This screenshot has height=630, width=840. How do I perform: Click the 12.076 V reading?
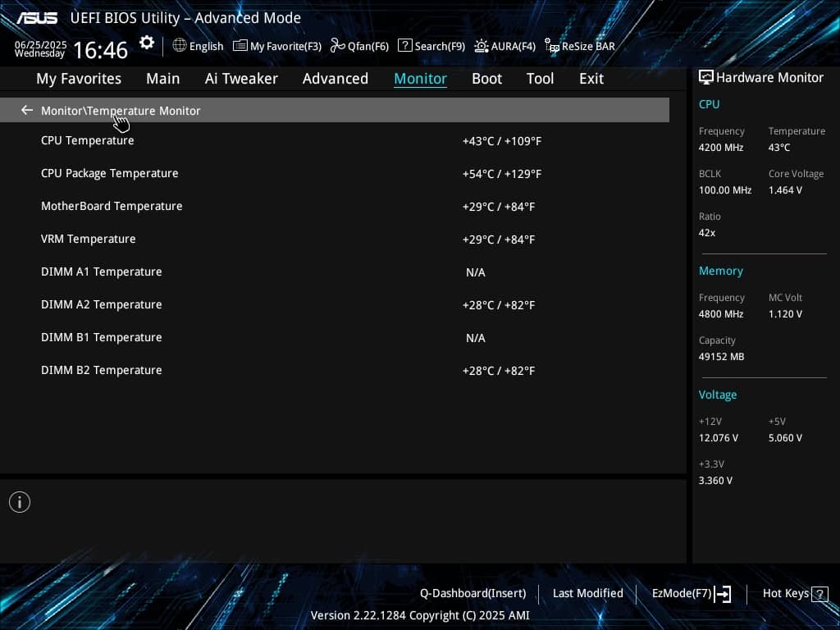point(718,438)
